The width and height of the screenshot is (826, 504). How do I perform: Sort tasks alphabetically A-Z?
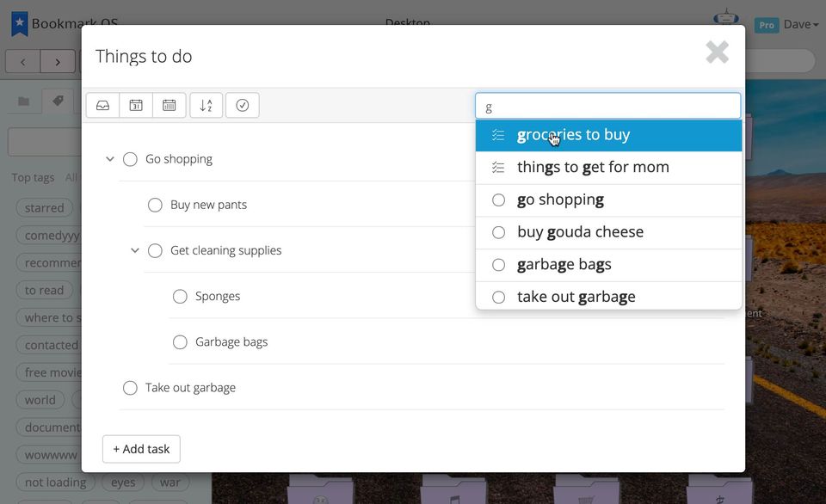206,105
